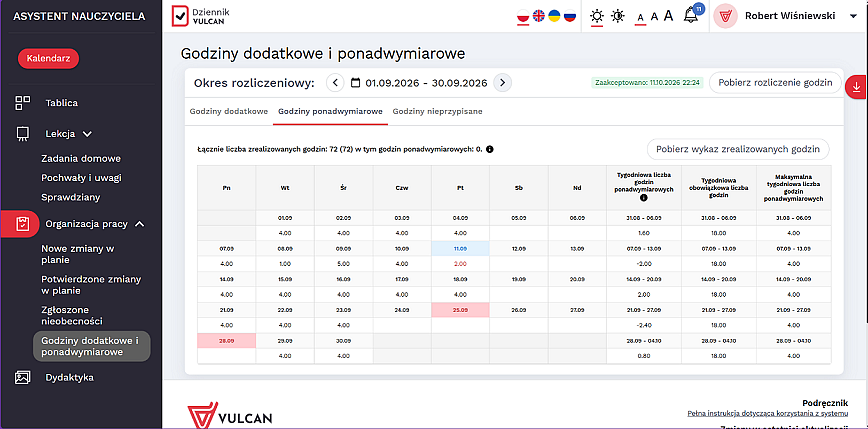The width and height of the screenshot is (868, 429).
Task: Switch to Godziny dodatkowe tab
Action: [x=229, y=111]
